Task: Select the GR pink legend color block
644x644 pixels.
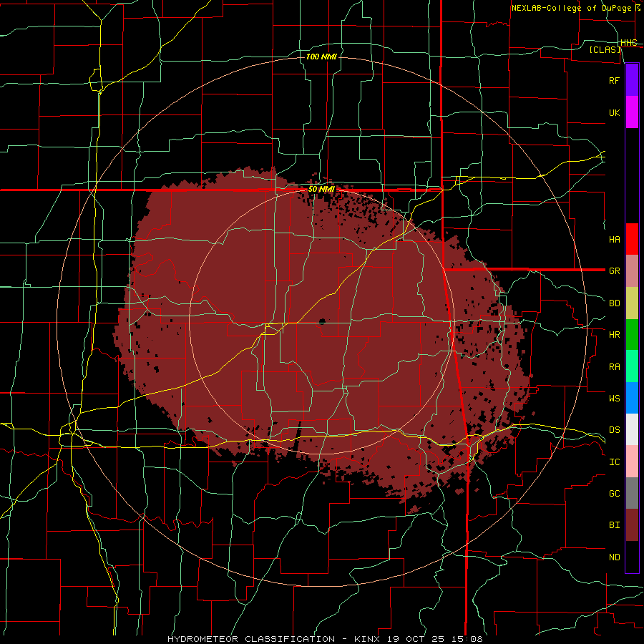Action: point(632,271)
